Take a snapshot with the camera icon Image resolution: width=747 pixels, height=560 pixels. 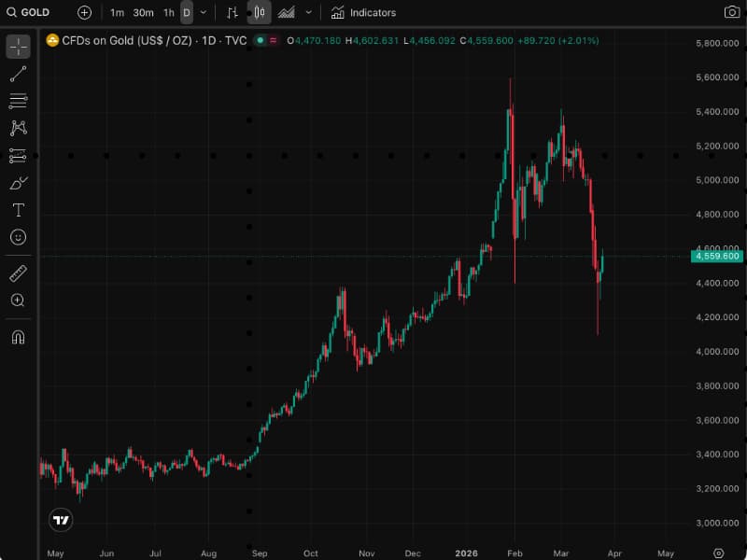733,12
